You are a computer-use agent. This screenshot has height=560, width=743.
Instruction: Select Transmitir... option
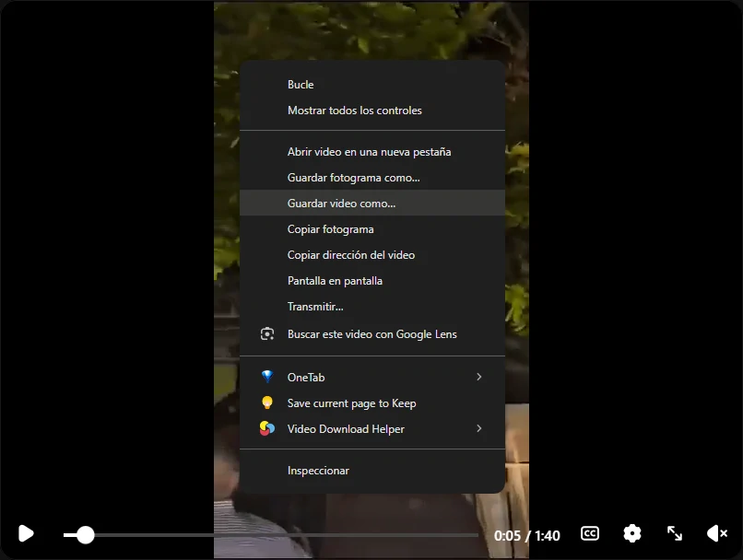pyautogui.click(x=372, y=307)
